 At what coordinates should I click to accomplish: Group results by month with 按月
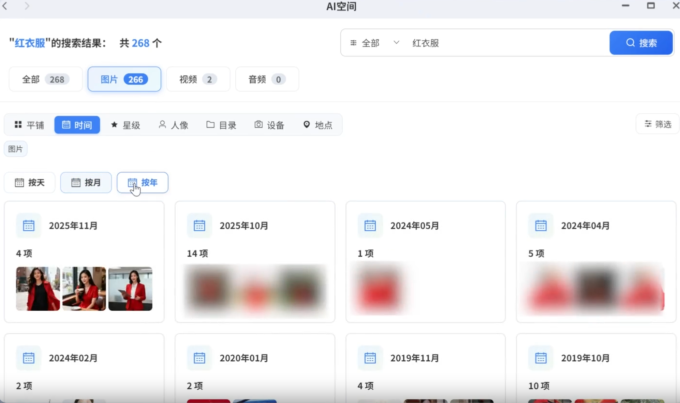pos(86,183)
